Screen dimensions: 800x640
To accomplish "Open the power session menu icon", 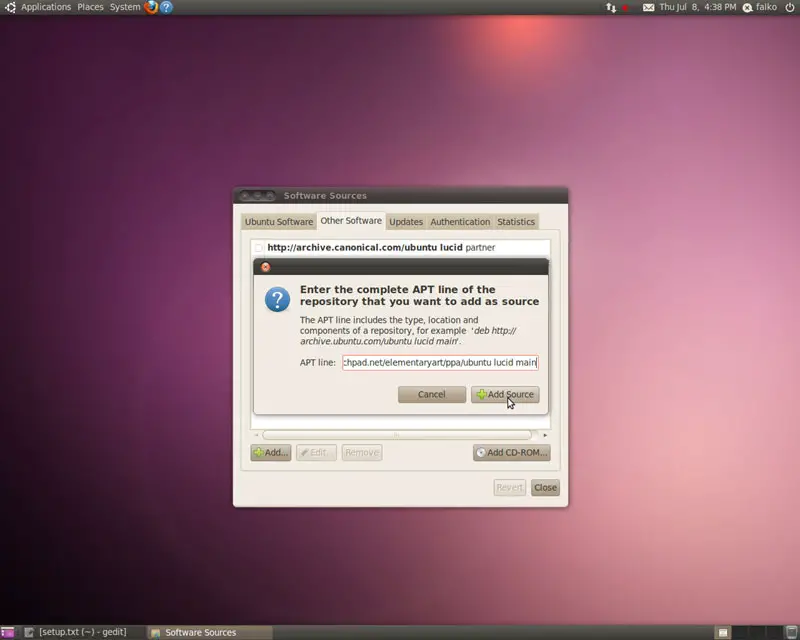I will click(790, 7).
